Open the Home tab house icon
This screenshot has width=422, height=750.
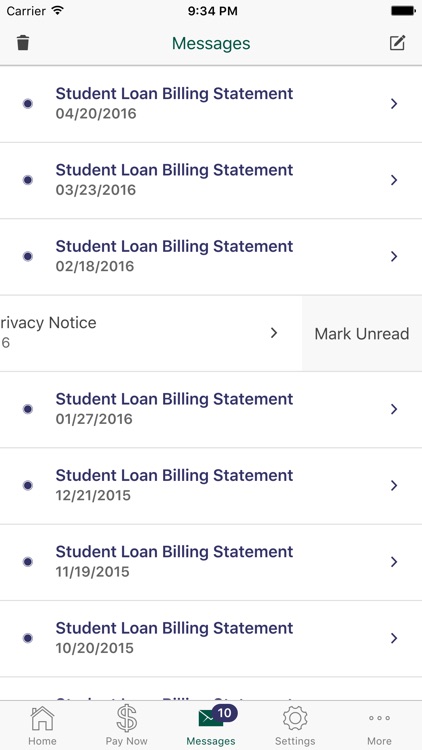(x=42, y=718)
